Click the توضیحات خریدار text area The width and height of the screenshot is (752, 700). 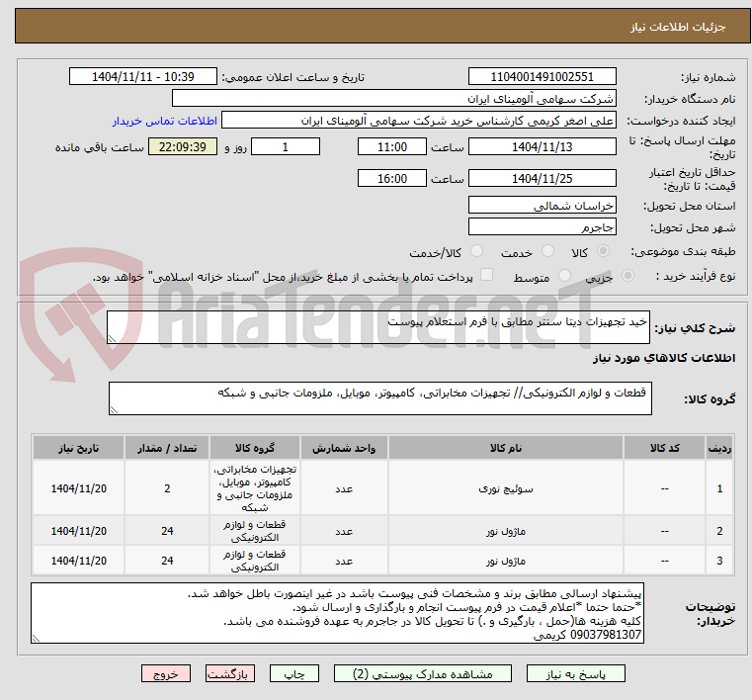point(337,613)
